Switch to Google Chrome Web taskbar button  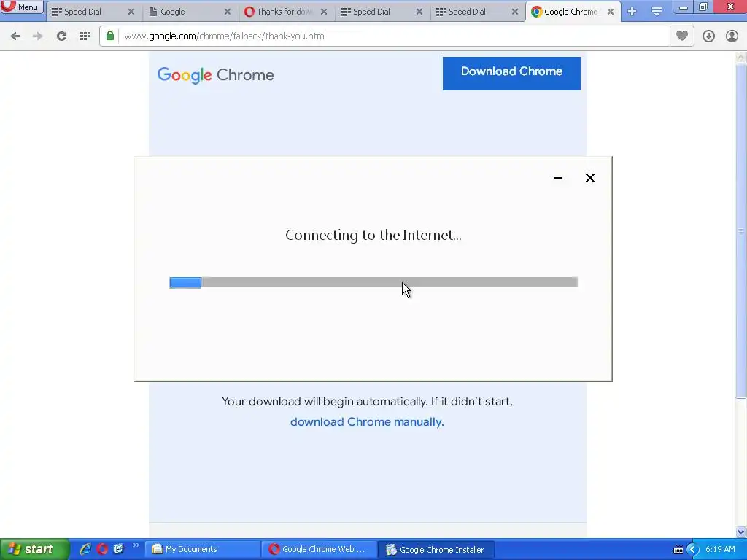pos(319,550)
